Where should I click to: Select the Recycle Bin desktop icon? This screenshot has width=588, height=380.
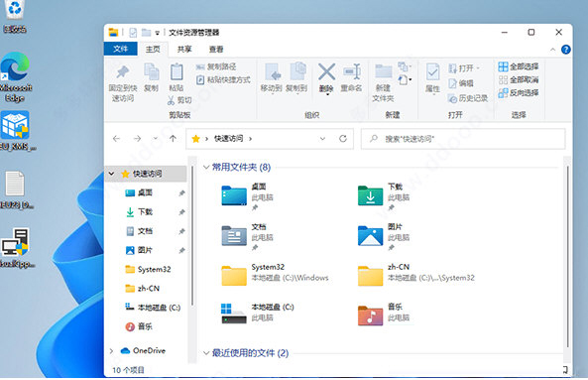(14, 17)
